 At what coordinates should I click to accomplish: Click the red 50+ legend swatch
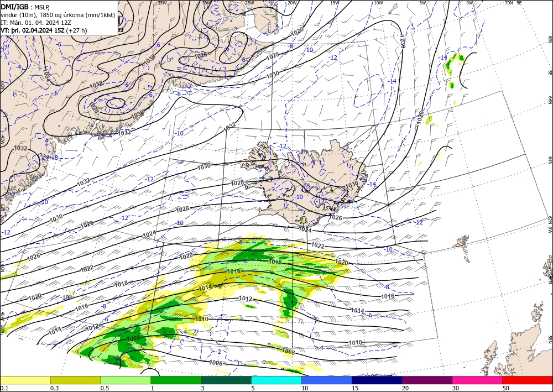tap(528, 380)
